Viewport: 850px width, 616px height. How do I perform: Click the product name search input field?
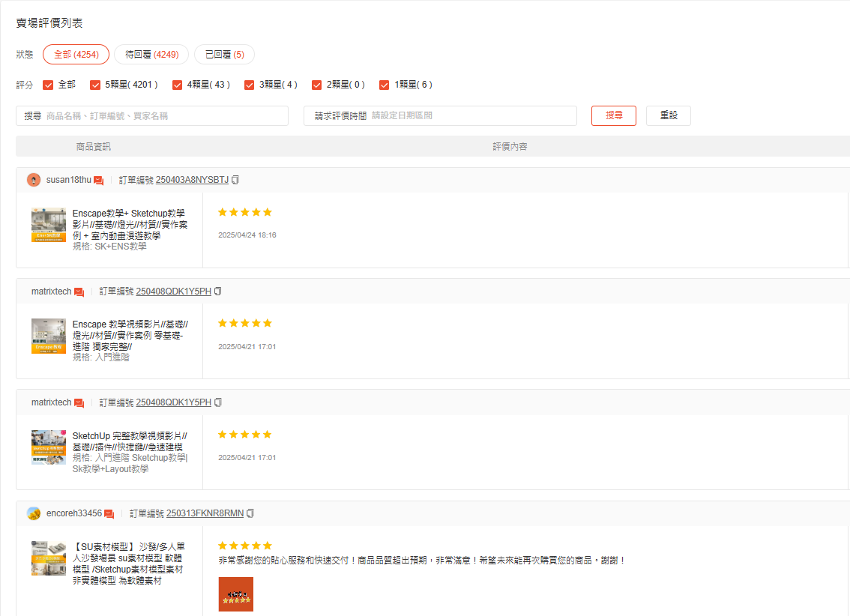(x=150, y=115)
